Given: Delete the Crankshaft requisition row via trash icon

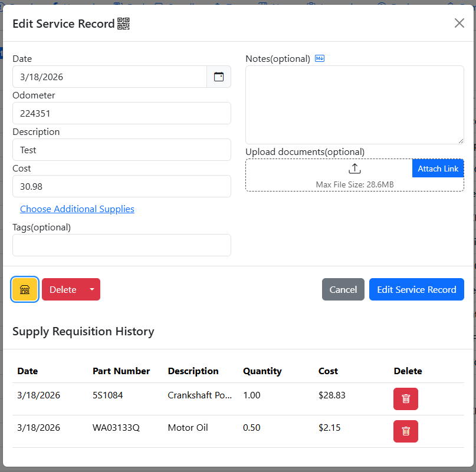Looking at the screenshot, I should (406, 399).
